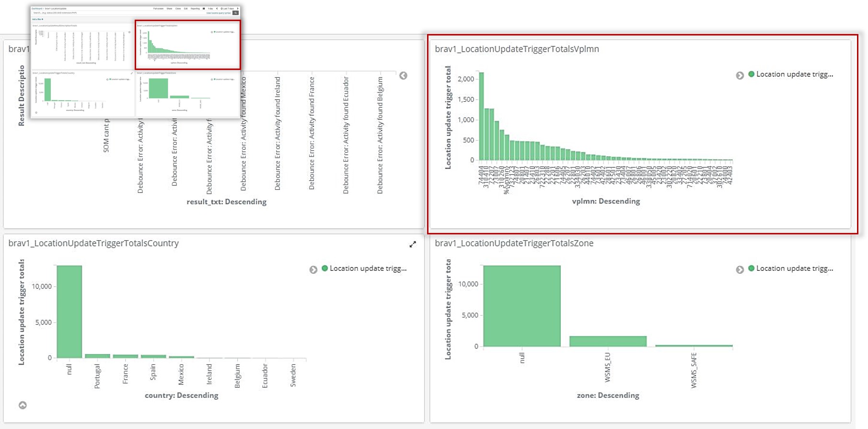Screen dimensions: 868x429
Task: Click green legend dot in Vplmn panel
Action: [x=752, y=74]
